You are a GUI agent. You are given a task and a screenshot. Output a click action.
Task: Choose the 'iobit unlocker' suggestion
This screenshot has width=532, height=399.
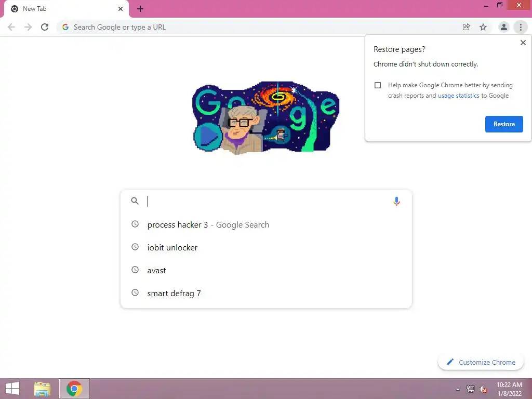click(267, 248)
